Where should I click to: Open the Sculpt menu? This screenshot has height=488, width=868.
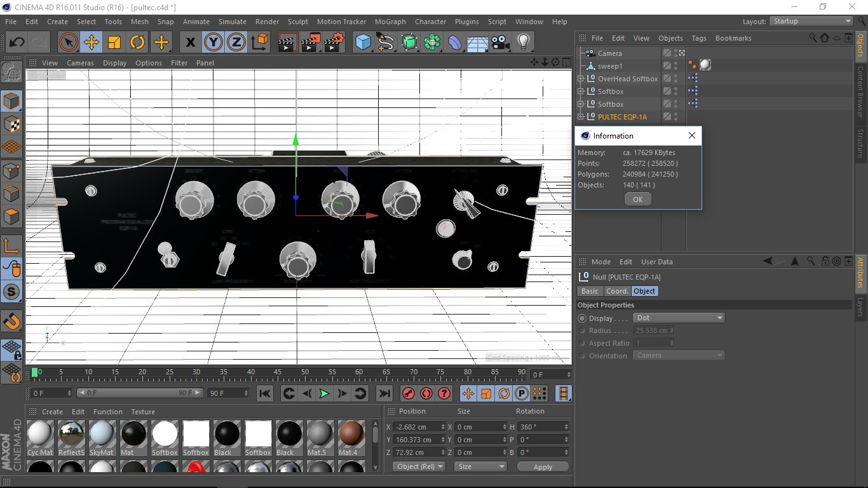298,22
